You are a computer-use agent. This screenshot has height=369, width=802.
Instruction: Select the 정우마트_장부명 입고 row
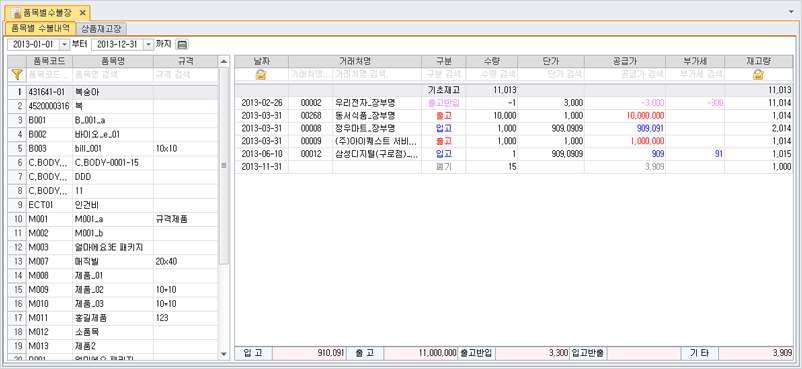click(x=514, y=128)
